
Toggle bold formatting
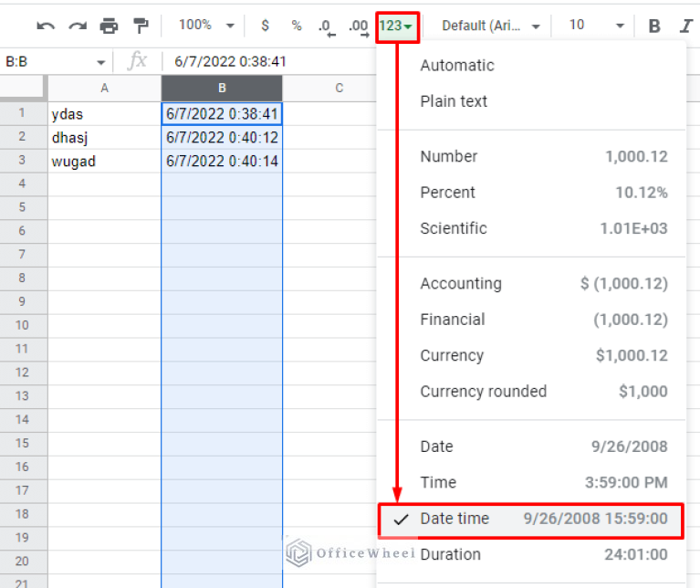(654, 26)
